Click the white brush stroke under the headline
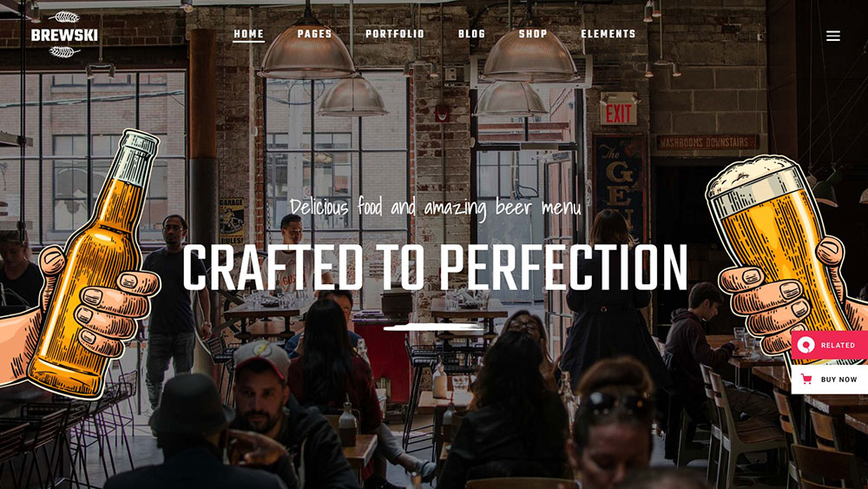This screenshot has width=868, height=489. [434, 327]
